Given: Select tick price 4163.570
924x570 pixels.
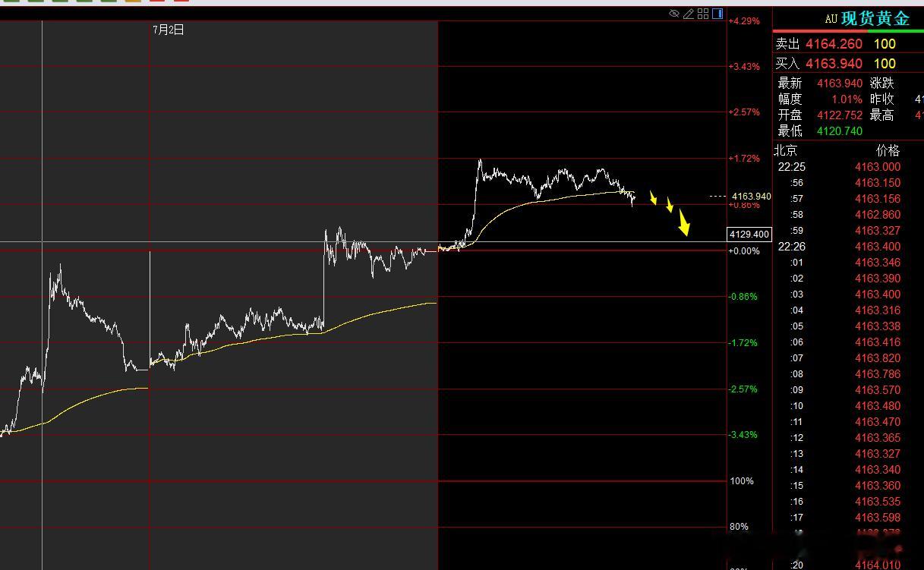Looking at the screenshot, I should tap(878, 390).
